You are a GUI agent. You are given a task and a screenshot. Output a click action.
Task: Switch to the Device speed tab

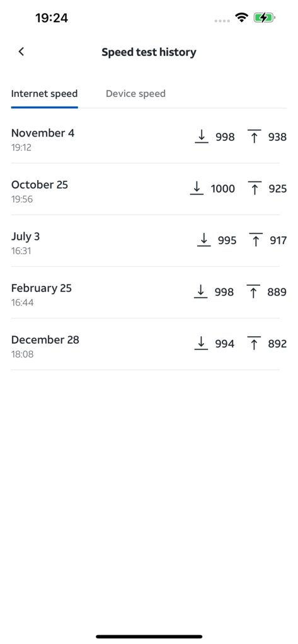coord(135,94)
